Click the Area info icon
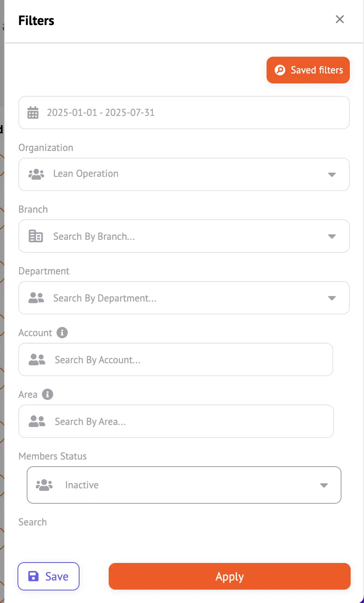The image size is (364, 603). 48,394
